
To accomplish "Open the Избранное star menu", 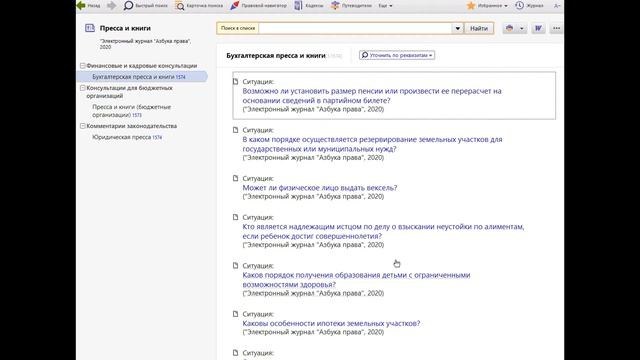I will coord(487,6).
